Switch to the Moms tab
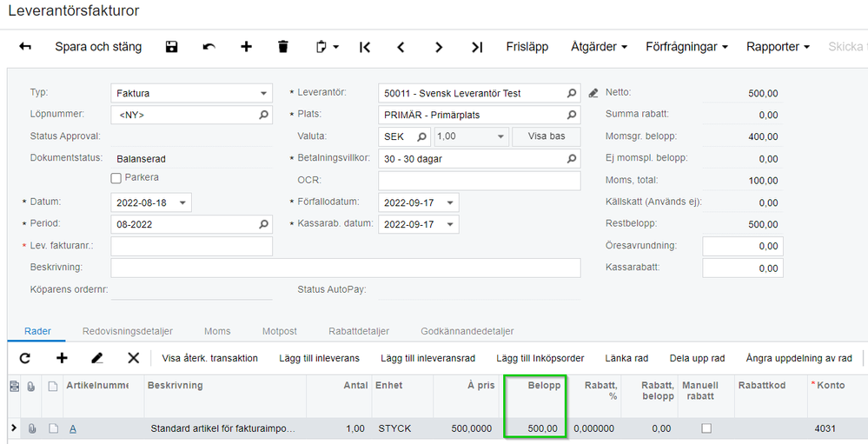868x444 pixels. point(217,331)
